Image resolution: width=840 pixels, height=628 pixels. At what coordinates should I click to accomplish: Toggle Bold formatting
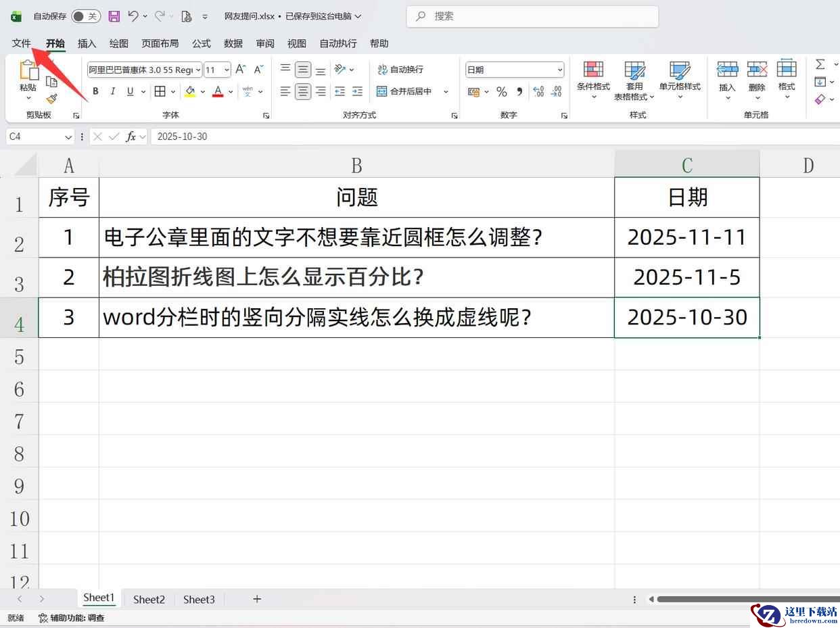point(95,91)
